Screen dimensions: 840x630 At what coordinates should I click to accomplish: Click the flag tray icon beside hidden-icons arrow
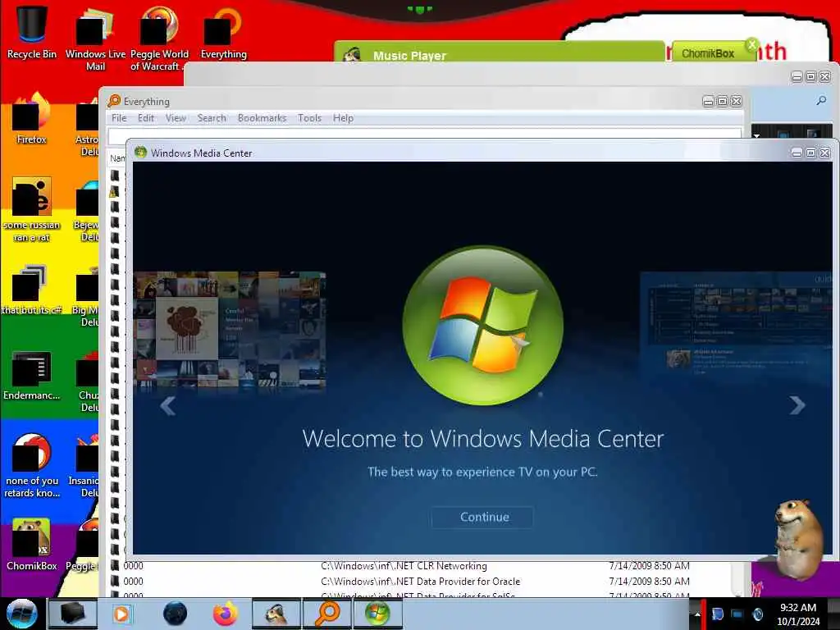tap(718, 614)
